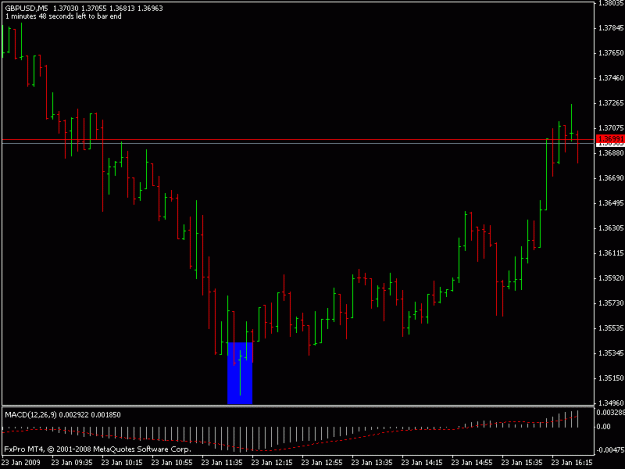The image size is (625, 469).
Task: Click the 1.36305 price axis label
Action: [611, 228]
